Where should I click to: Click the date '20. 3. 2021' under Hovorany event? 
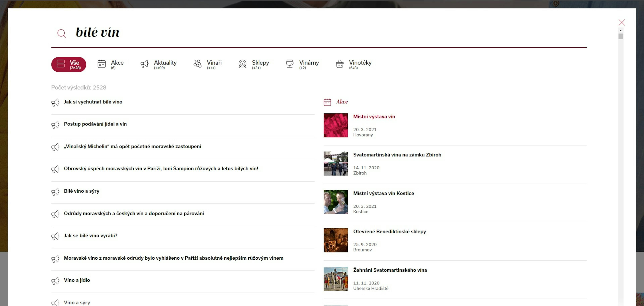point(365,130)
